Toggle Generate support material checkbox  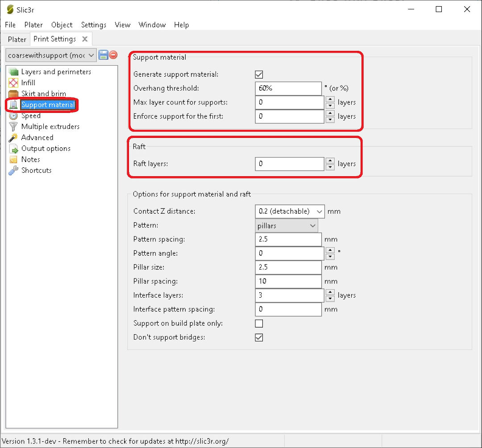[x=259, y=75]
